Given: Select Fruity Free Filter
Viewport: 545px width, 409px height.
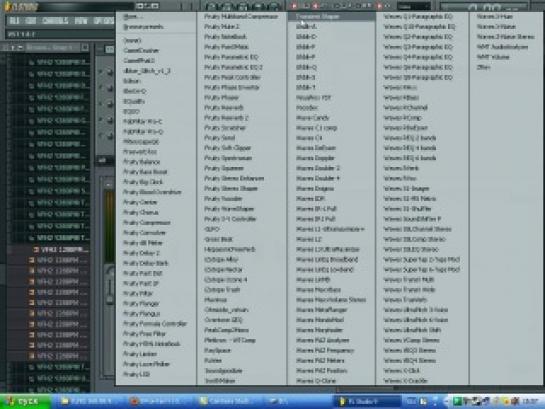Looking at the screenshot, I should click(x=144, y=334).
